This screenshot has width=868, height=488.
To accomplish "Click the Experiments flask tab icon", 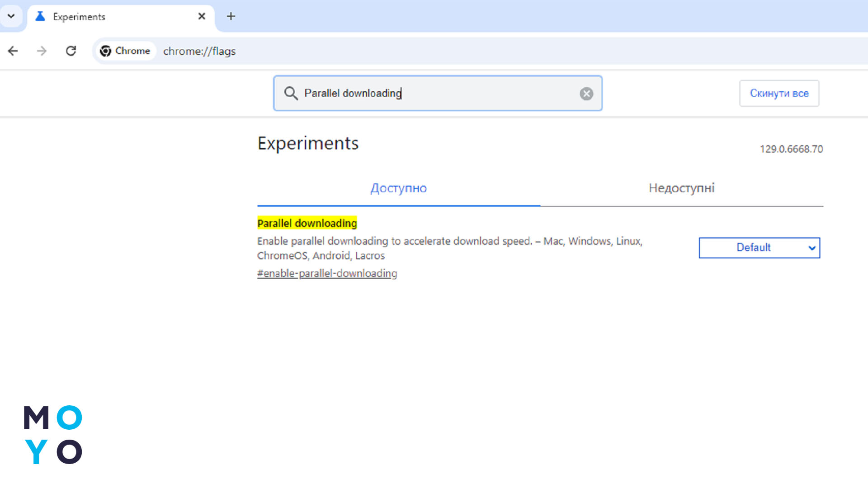I will pyautogui.click(x=40, y=16).
